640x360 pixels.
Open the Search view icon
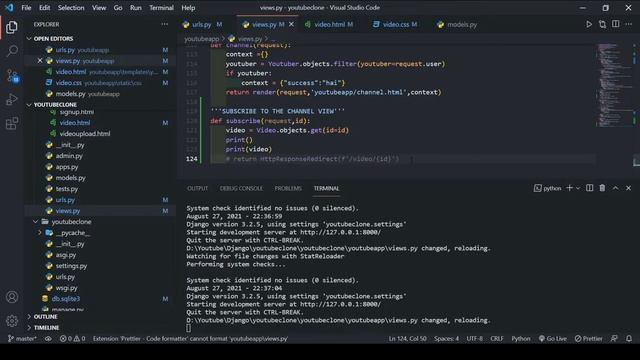pos(12,51)
